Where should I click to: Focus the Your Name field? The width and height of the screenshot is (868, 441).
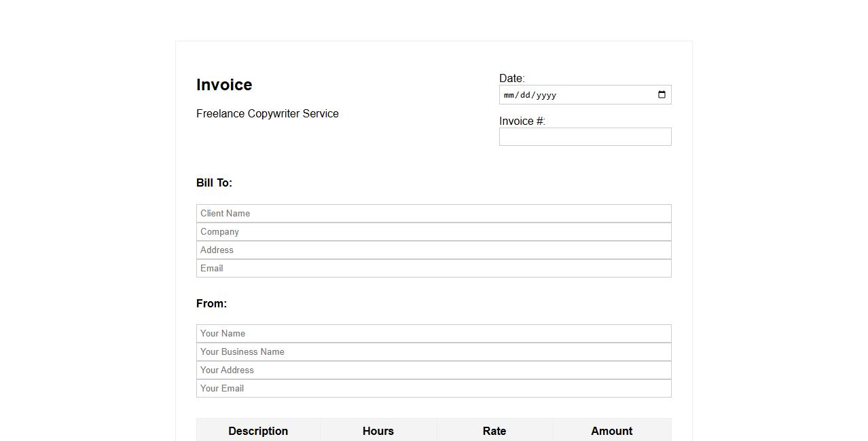tap(433, 334)
